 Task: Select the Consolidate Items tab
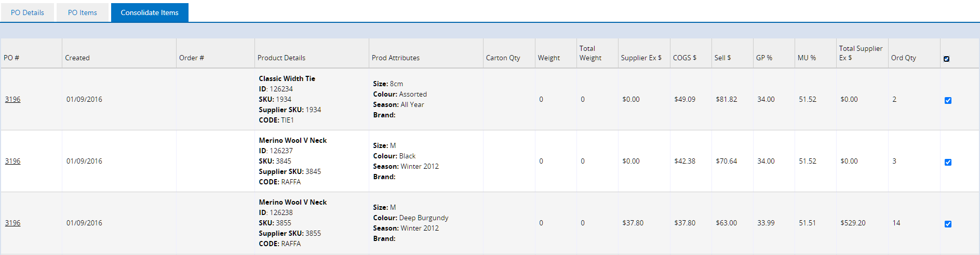pyautogui.click(x=150, y=12)
